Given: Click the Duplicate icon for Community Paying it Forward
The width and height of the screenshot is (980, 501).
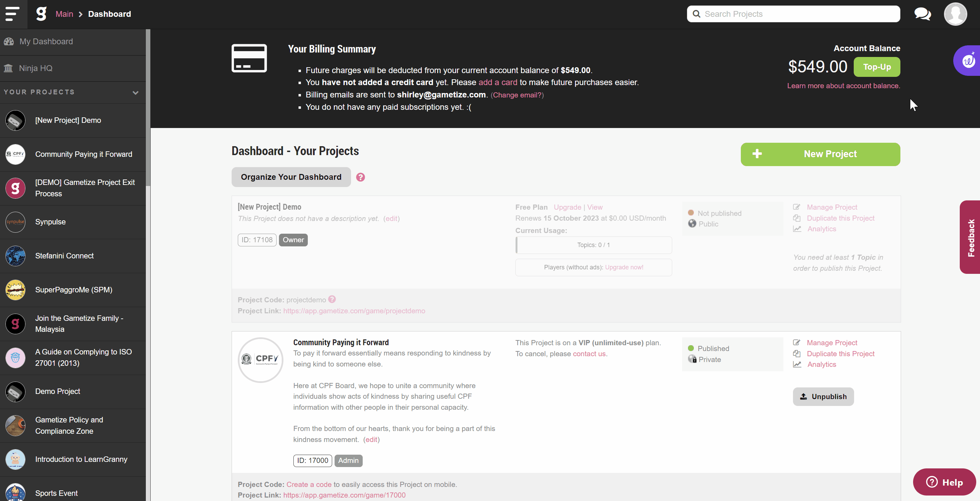Looking at the screenshot, I should pyautogui.click(x=797, y=354).
